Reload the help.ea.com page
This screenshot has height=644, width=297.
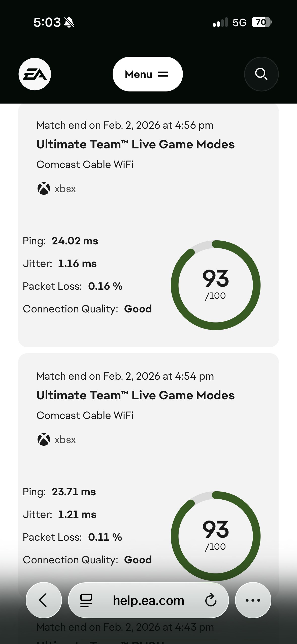point(211,600)
